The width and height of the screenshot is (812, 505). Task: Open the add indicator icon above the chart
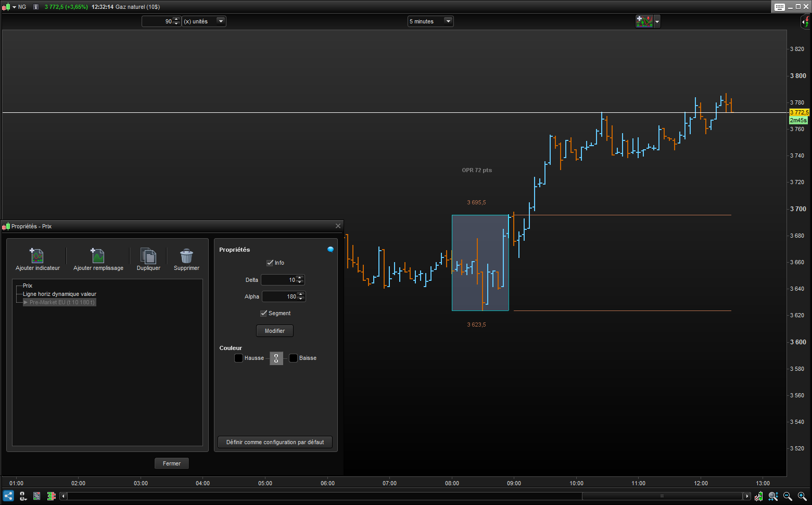(x=644, y=21)
